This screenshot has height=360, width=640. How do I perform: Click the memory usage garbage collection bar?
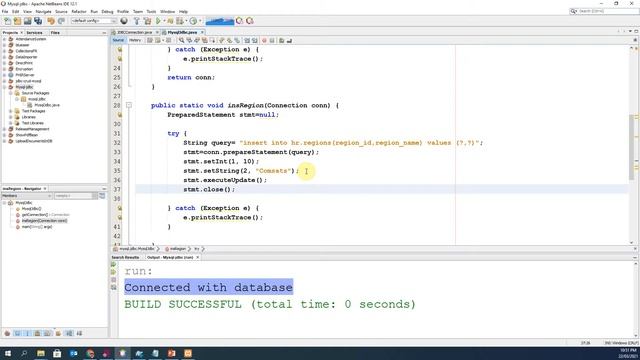click(x=220, y=21)
